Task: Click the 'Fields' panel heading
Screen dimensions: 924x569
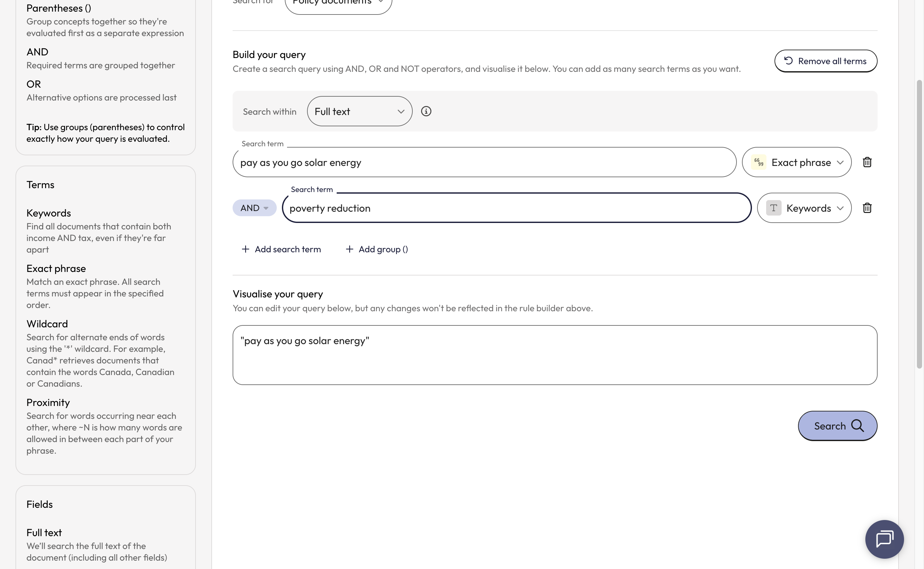Action: 40,504
